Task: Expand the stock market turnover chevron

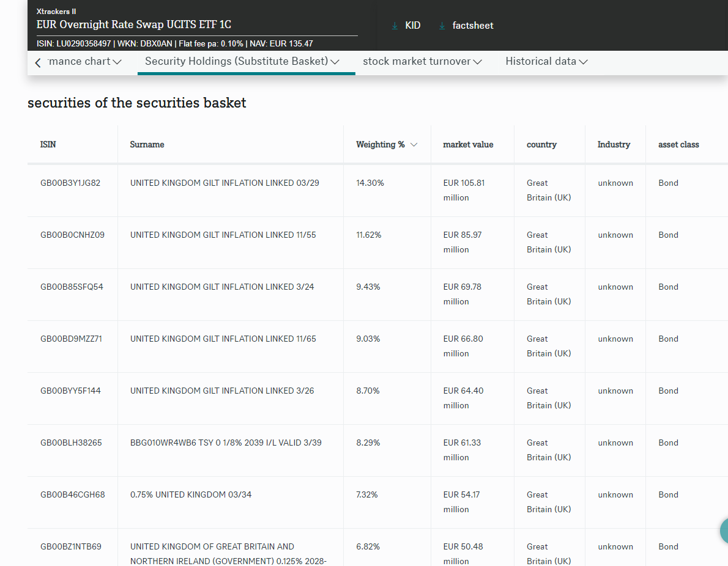Action: click(477, 62)
